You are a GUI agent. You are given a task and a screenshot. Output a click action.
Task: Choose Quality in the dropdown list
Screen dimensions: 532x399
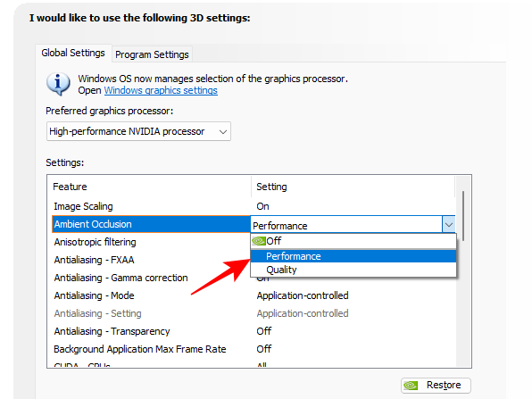point(353,270)
